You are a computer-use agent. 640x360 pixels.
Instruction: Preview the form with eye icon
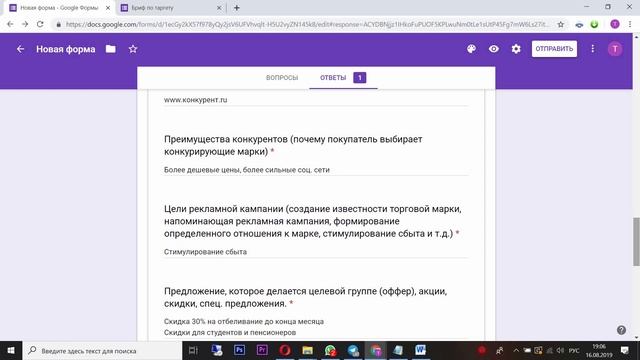point(493,49)
